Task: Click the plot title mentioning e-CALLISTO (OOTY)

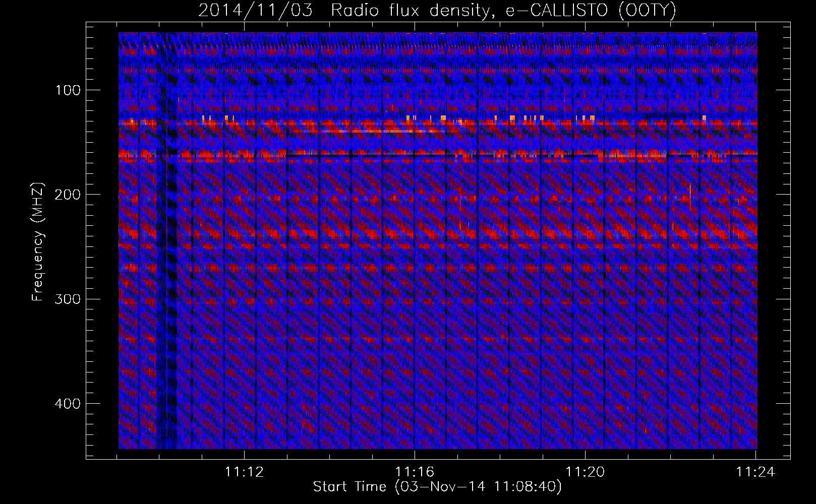Action: 437,11
